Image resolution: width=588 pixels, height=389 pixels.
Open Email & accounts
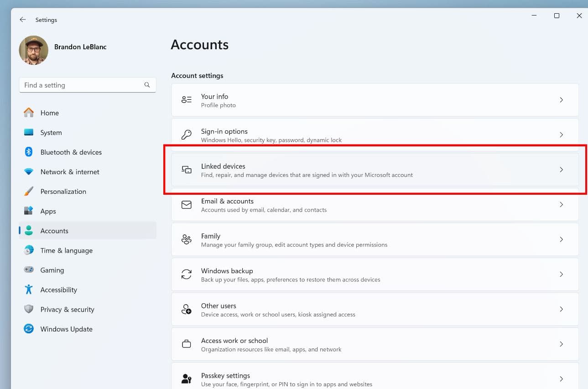click(x=375, y=205)
